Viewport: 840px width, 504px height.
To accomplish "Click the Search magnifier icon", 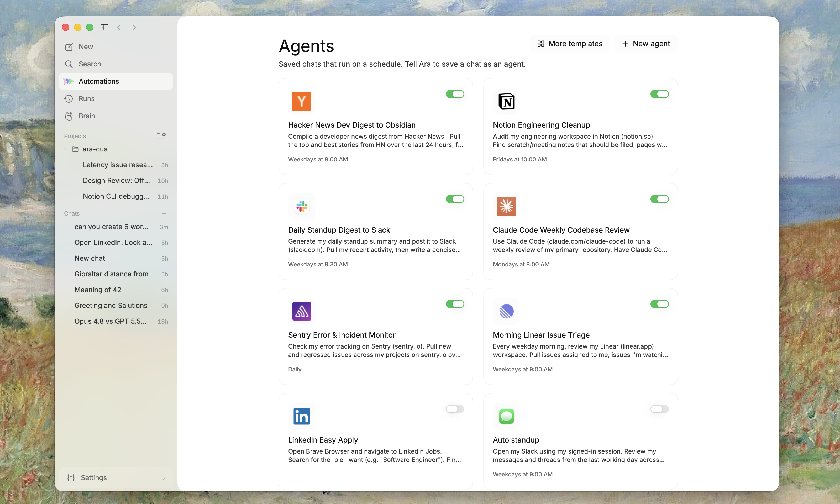I will (69, 64).
